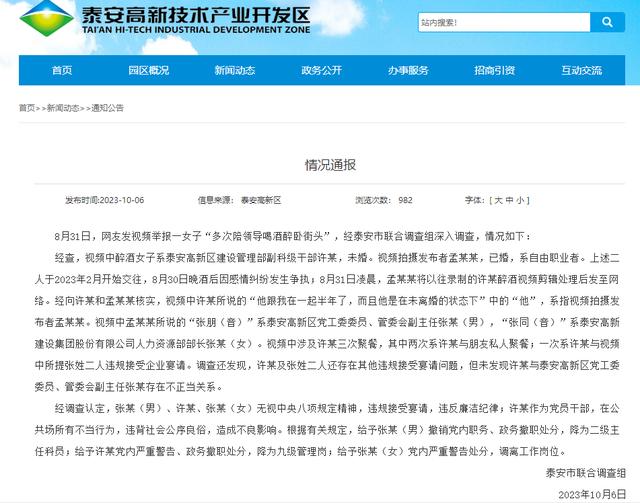Screen dimensions: 640x503
Task: Click the signature 泰安市联合调查组
Action: coord(586,473)
